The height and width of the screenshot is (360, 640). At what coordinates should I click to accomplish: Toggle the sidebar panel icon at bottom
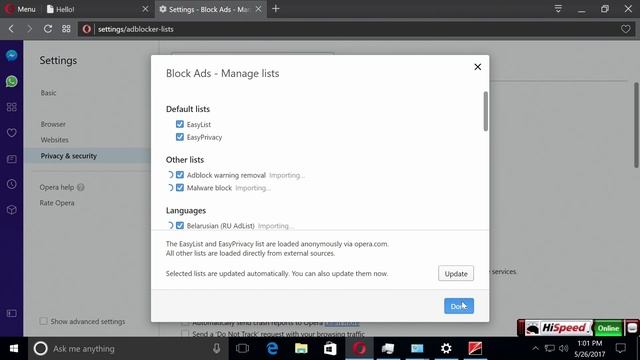[x=11, y=313]
